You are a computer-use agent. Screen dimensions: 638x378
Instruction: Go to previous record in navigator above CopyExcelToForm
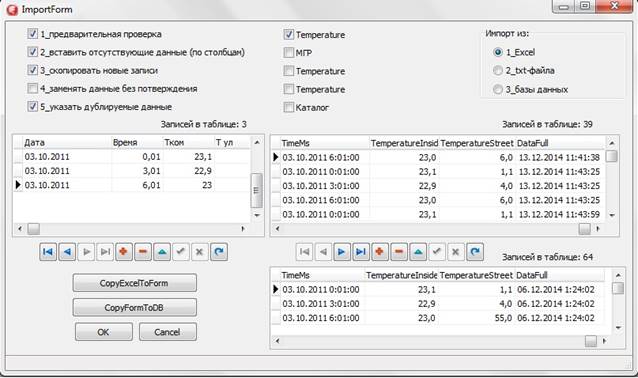[x=67, y=252]
